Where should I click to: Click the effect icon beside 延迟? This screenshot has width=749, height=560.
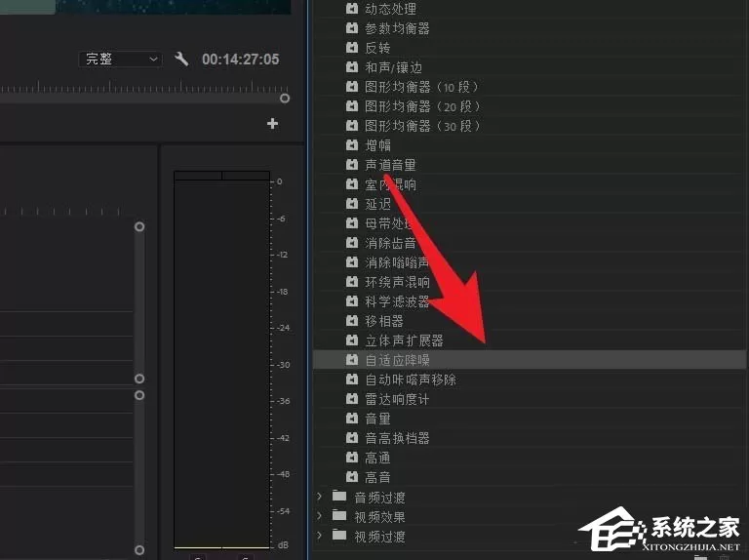point(352,204)
